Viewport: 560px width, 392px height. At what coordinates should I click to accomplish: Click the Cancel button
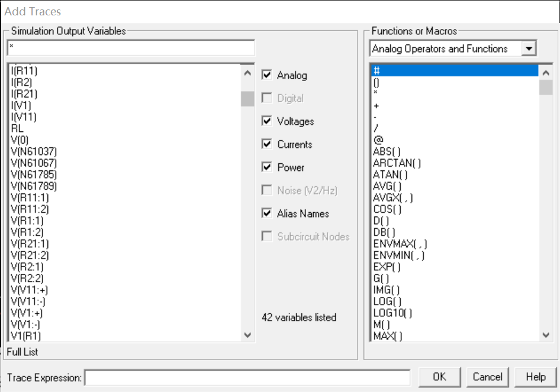[x=488, y=377]
